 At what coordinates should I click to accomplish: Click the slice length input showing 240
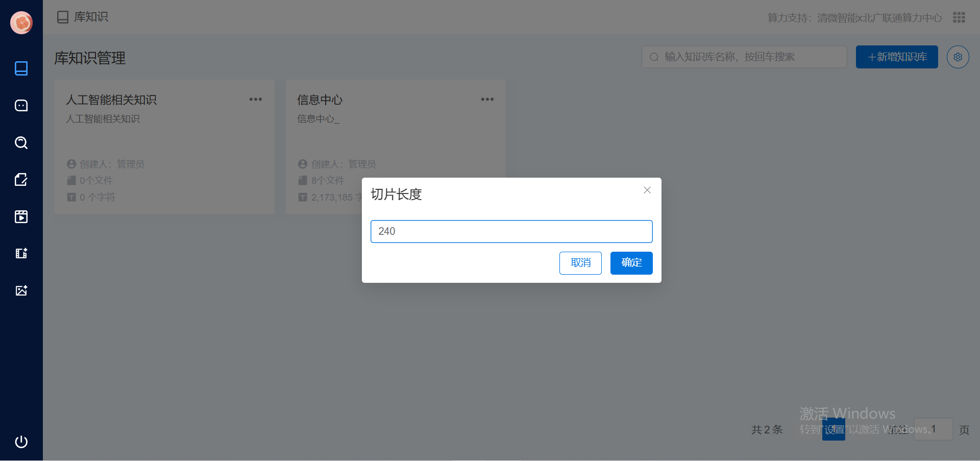tap(511, 231)
